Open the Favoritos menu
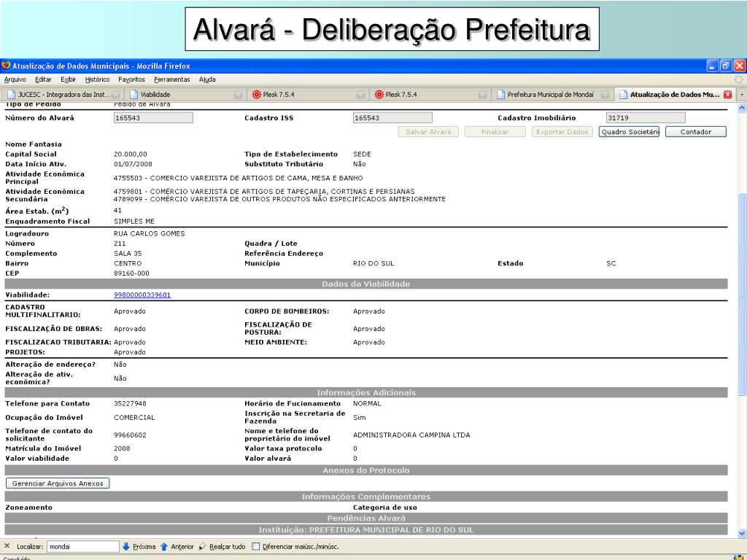The width and height of the screenshot is (747, 560). coord(131,79)
